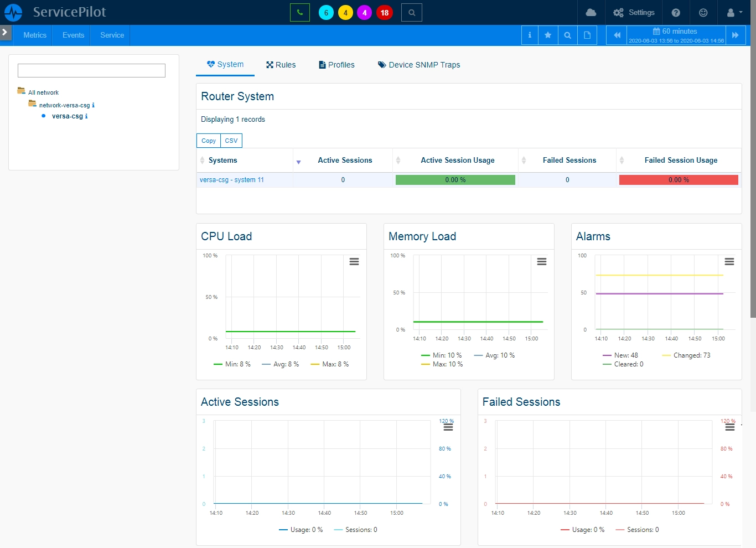Toggle the Changed series in Alarms legend
Screen dimensions: 756x548
pyautogui.click(x=686, y=355)
